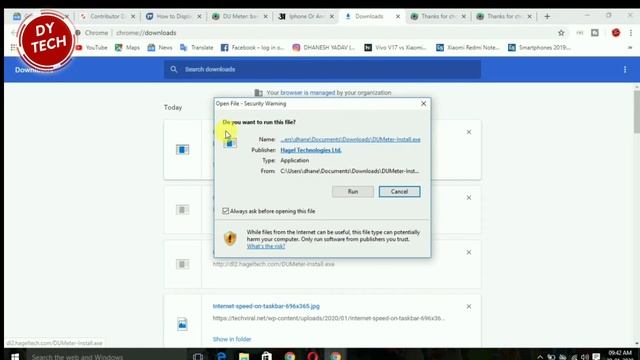Click Run in the Security Warning dialog
Screen dimensions: 640x360
(x=353, y=191)
